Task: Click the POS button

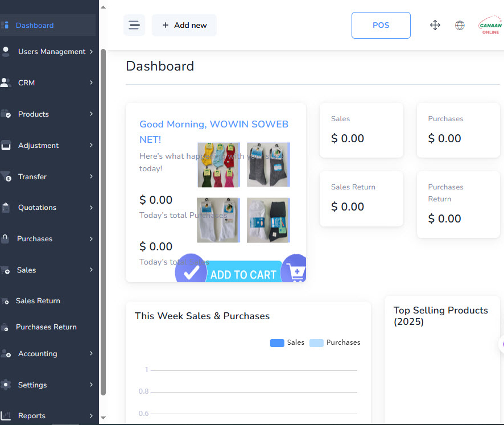Action: click(381, 25)
